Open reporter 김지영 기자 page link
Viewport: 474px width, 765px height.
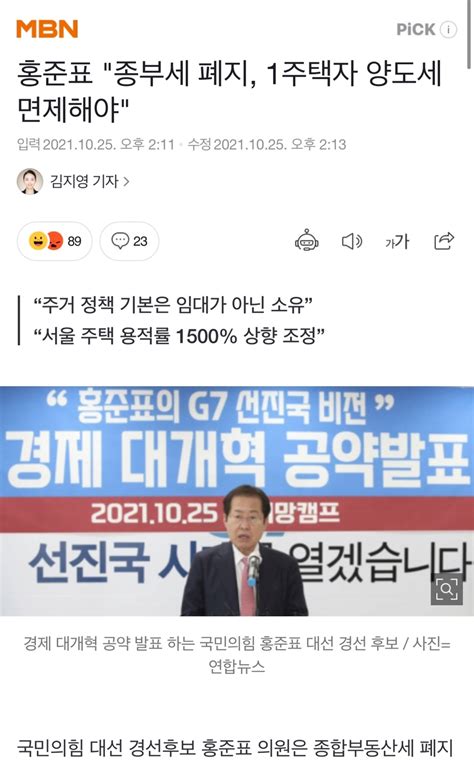coord(84,181)
